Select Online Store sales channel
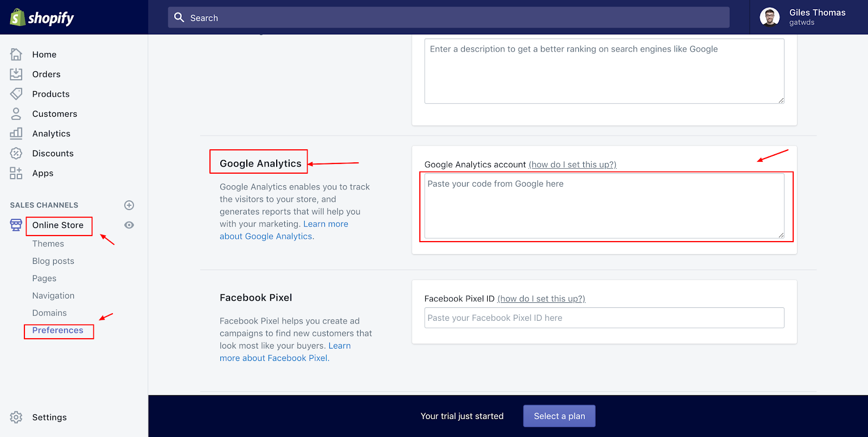 58,225
